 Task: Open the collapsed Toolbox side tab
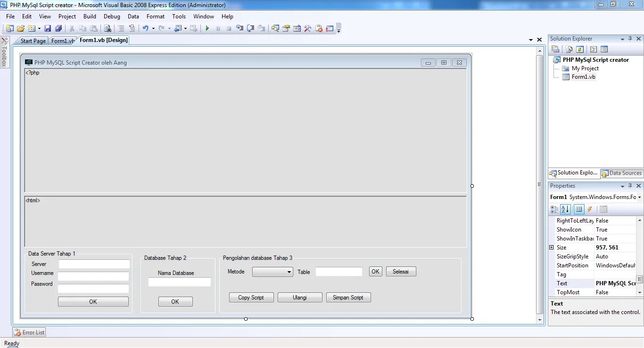click(x=5, y=52)
